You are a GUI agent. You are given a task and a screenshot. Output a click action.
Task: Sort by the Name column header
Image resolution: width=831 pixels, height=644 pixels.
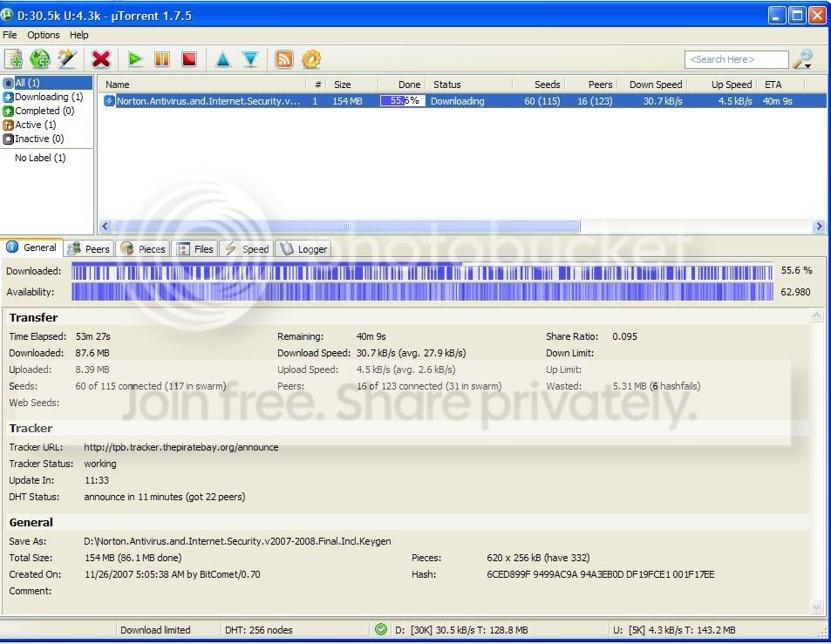(x=202, y=85)
